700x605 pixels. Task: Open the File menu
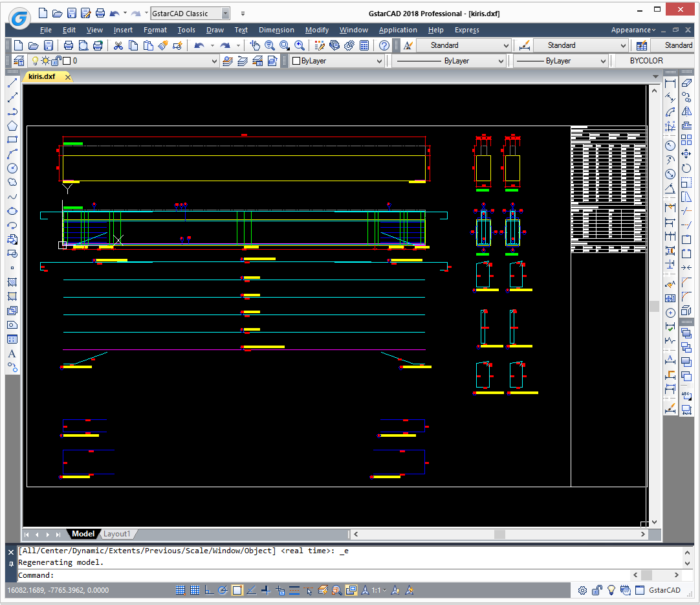click(x=45, y=30)
